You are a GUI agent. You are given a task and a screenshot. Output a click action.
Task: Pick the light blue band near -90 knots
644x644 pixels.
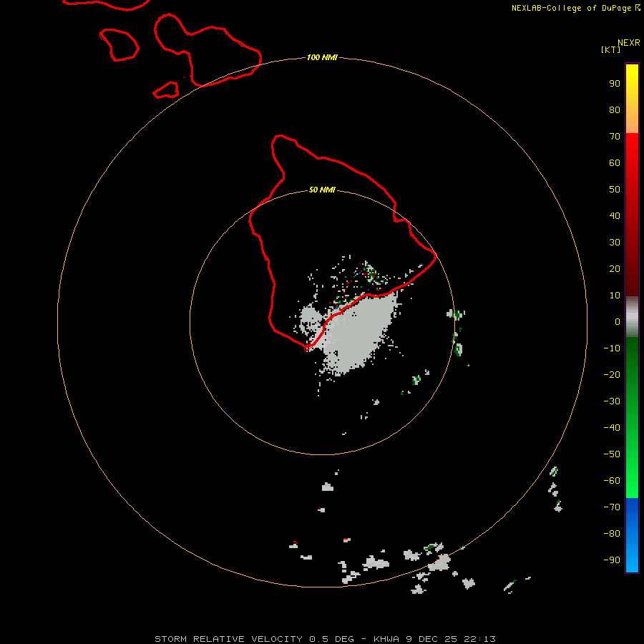632,560
